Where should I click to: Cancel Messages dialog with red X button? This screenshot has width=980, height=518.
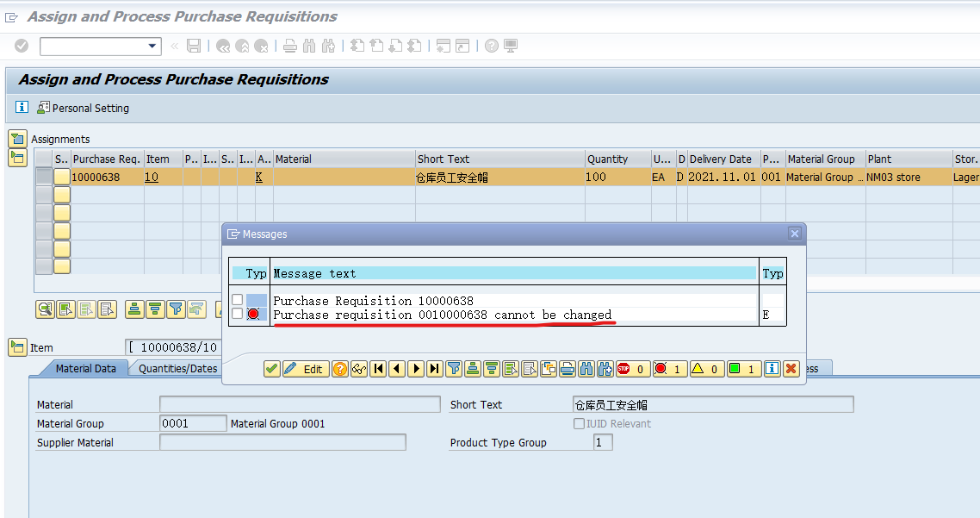pyautogui.click(x=791, y=369)
